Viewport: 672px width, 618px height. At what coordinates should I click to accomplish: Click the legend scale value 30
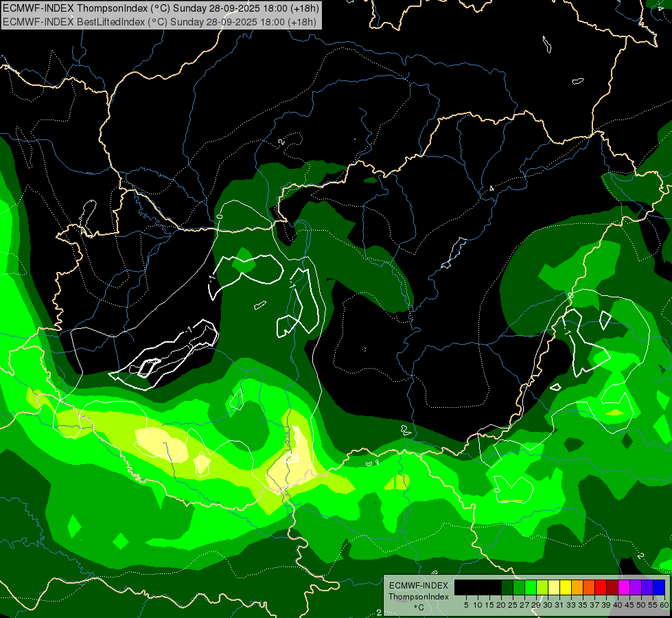tap(547, 605)
